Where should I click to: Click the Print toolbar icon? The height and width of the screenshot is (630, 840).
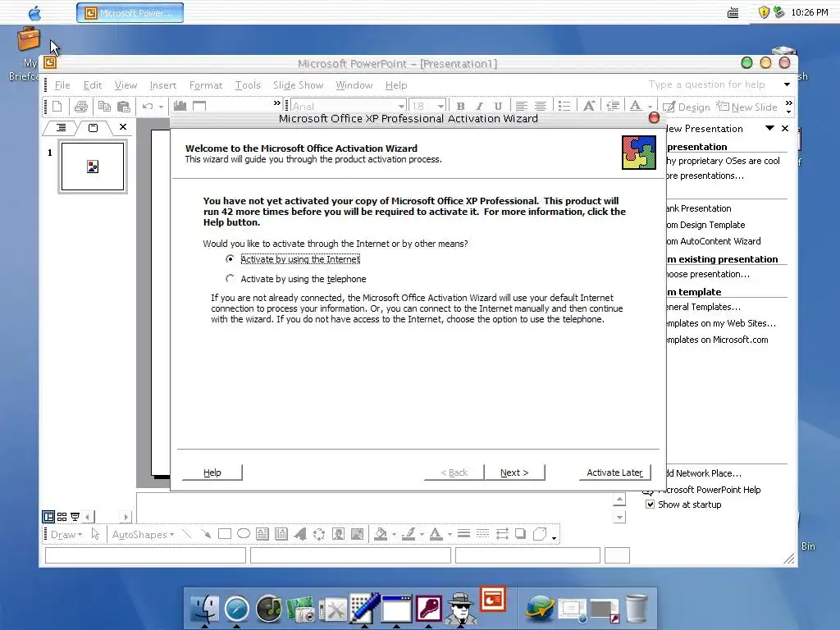click(81, 106)
